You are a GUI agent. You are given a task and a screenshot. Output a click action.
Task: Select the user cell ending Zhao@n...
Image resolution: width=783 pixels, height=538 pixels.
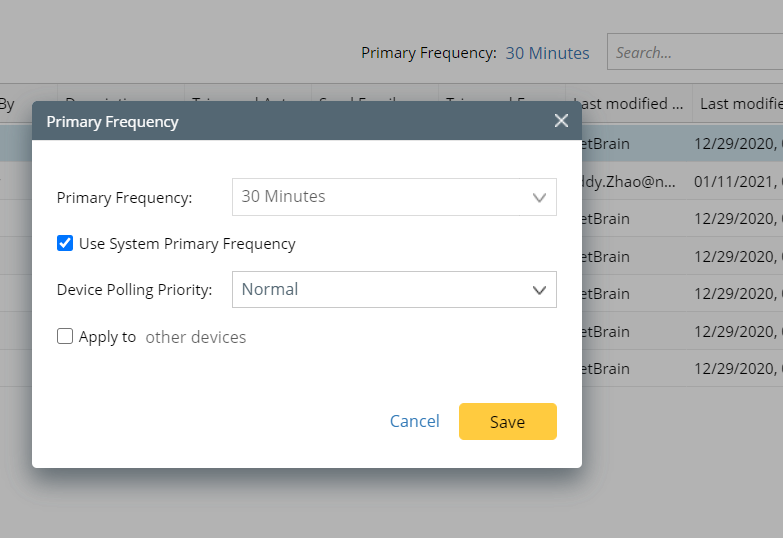(629, 181)
